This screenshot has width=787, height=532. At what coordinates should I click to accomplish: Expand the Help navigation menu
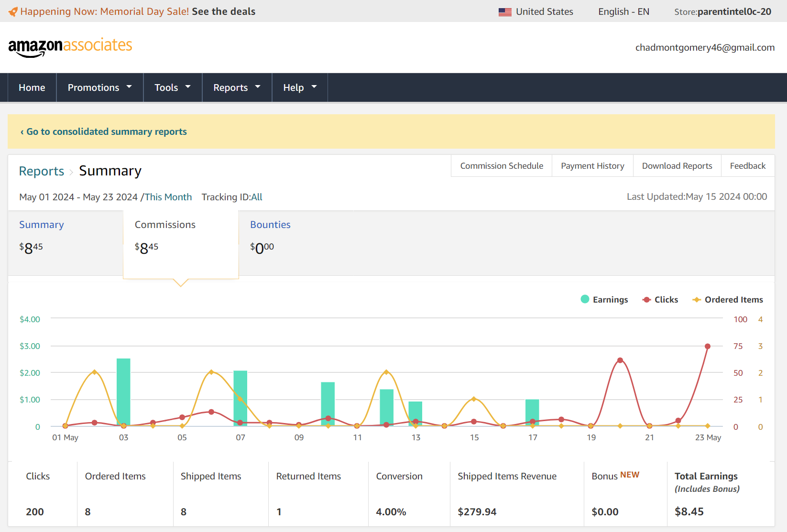[300, 87]
